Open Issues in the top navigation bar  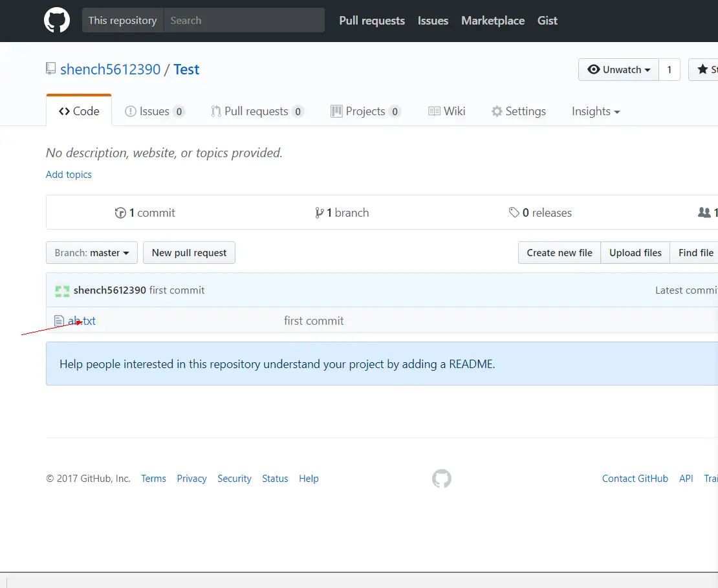pyautogui.click(x=433, y=21)
